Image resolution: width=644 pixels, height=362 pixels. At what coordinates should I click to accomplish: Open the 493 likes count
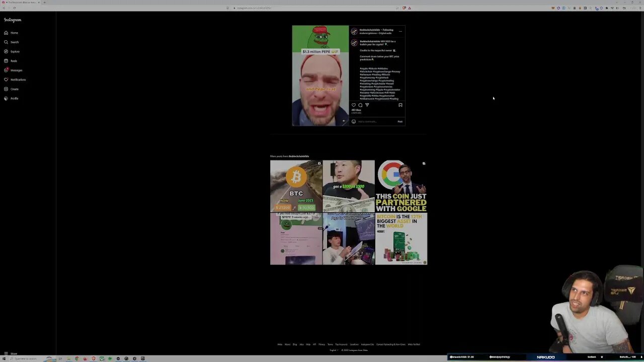click(x=356, y=110)
